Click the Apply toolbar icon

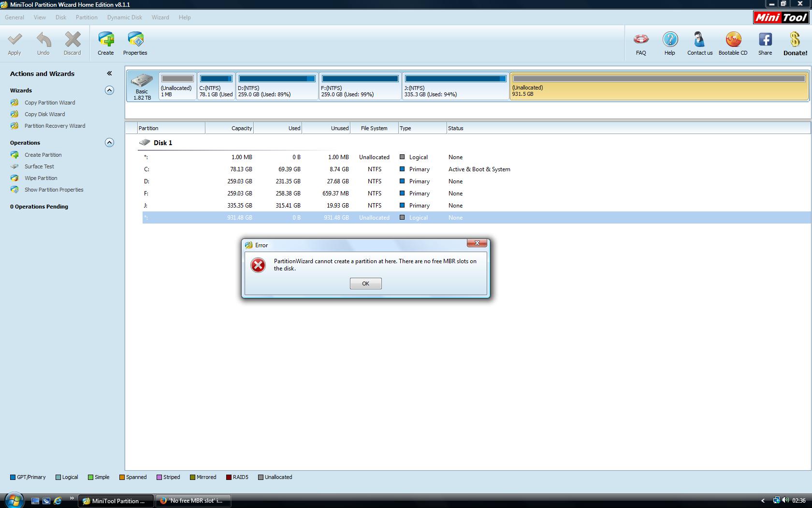[x=14, y=39]
